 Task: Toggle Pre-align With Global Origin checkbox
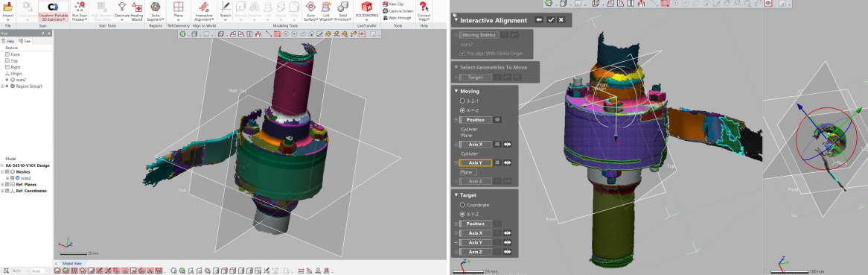click(x=463, y=53)
